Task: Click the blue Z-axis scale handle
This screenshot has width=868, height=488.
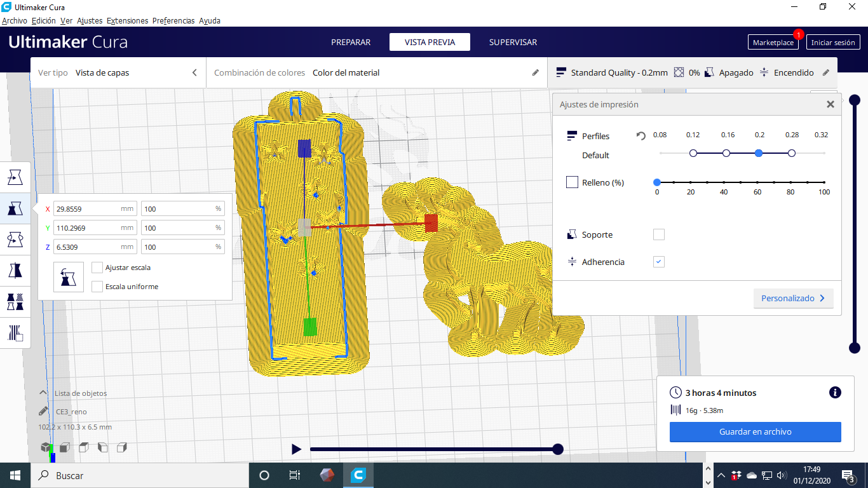Action: [x=305, y=149]
